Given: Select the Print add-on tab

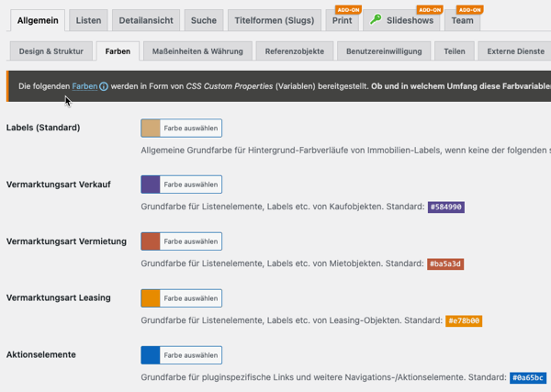Looking at the screenshot, I should tap(343, 20).
